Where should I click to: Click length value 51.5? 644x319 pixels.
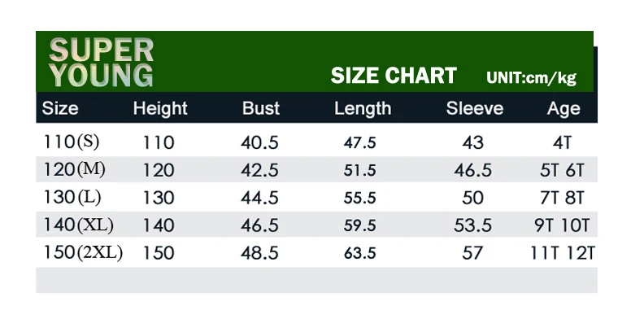point(359,171)
